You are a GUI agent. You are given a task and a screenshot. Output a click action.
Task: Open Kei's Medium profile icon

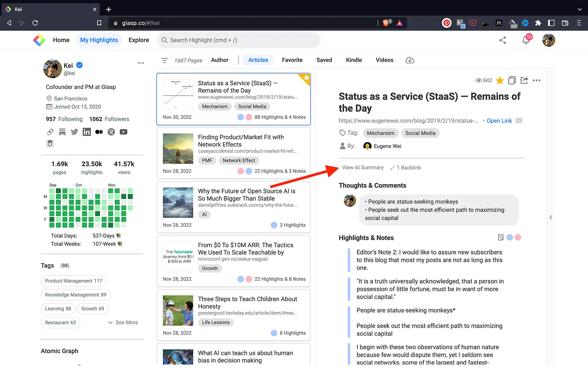[x=99, y=132]
